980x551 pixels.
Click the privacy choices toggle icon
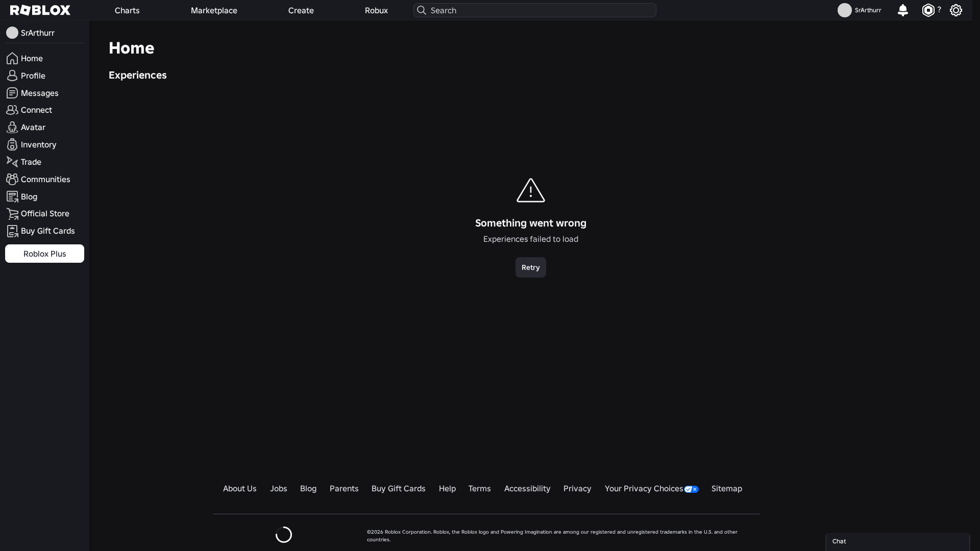pyautogui.click(x=691, y=489)
